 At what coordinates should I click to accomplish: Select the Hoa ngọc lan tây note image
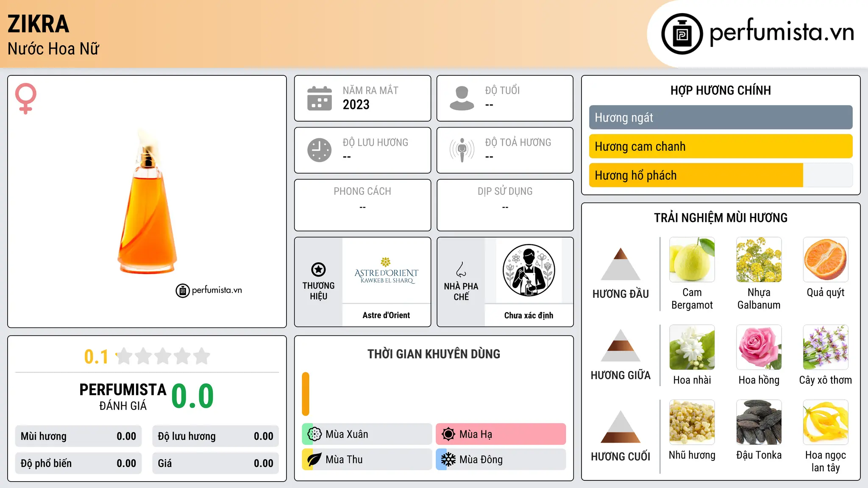826,422
